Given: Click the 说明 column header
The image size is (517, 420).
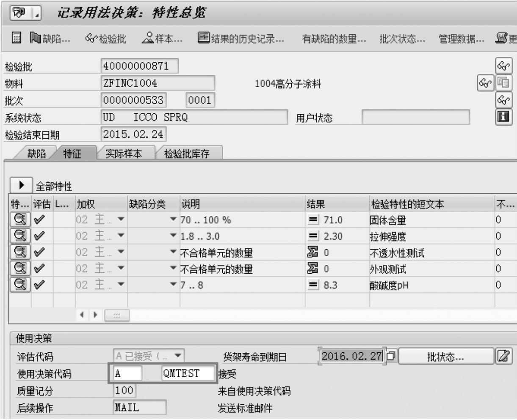Looking at the screenshot, I should (x=243, y=204).
